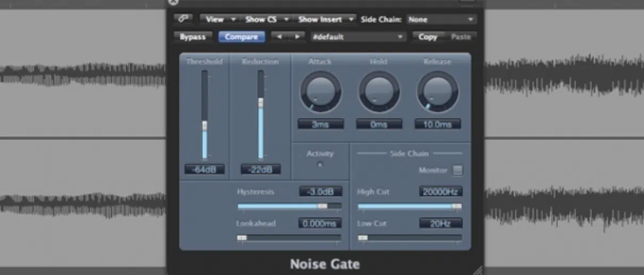
Task: Click the Hysteresis -3.0dB value field
Action: point(320,191)
